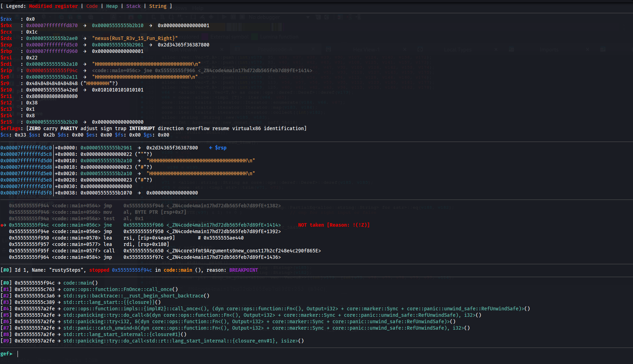633x364 pixels.
Task: Click the jmp instruction at 0x55555555f94e
Action: point(145,231)
